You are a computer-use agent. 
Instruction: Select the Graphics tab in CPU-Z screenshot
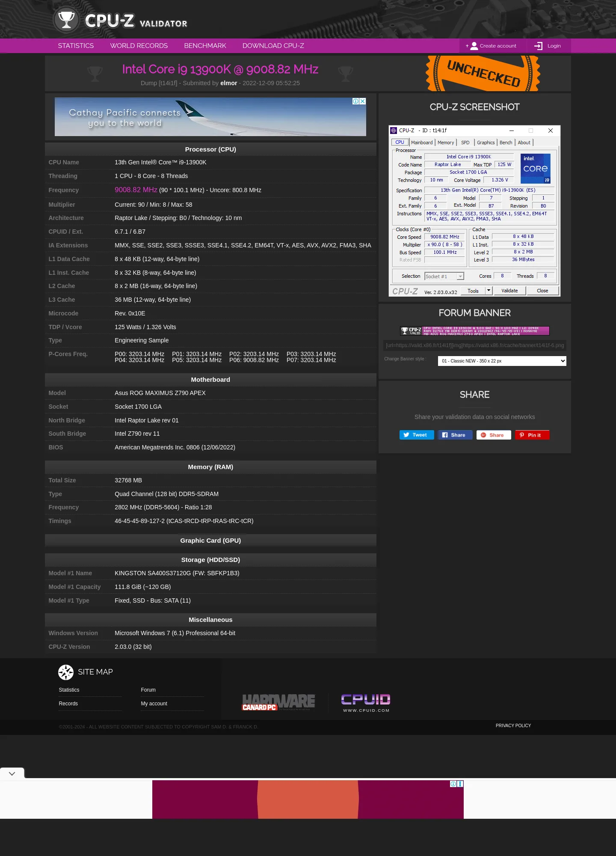[x=486, y=143]
